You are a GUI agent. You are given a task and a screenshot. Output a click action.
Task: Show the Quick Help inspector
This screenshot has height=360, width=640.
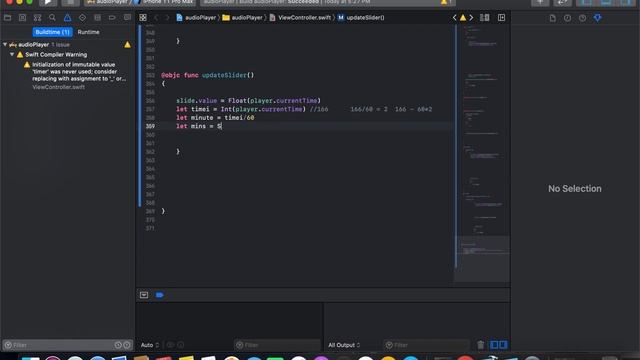pos(582,18)
